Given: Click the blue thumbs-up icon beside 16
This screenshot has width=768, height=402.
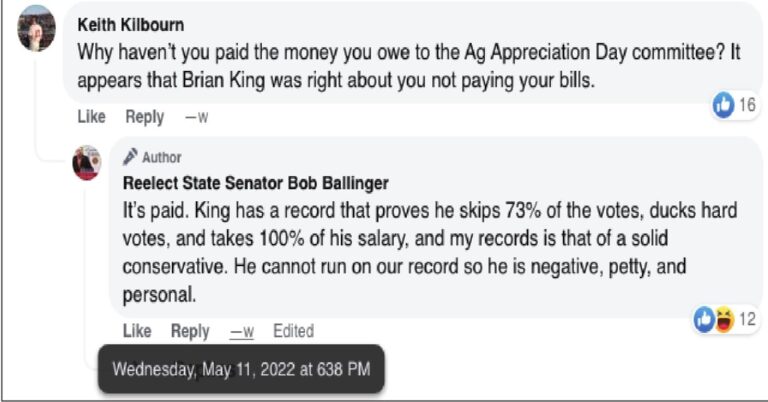Looking at the screenshot, I should (x=723, y=105).
